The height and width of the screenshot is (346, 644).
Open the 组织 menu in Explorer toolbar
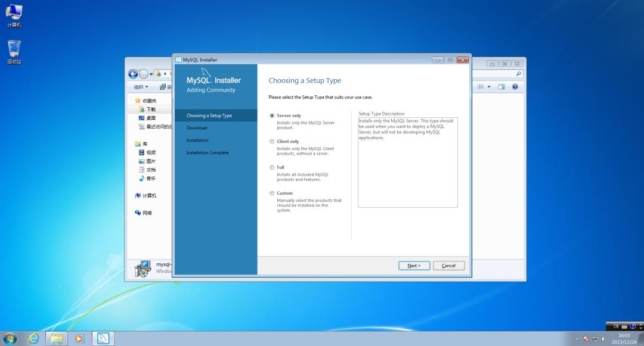coord(141,87)
